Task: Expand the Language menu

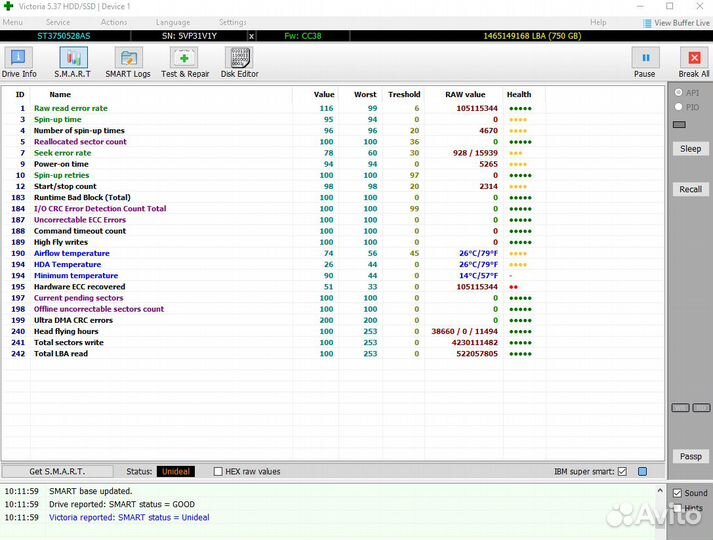Action: [173, 22]
